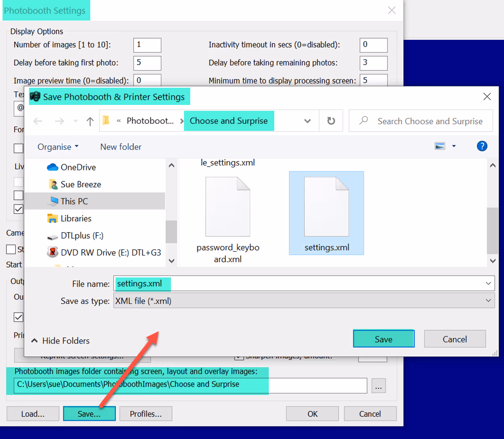Click Delay before taking first photo field
The height and width of the screenshot is (439, 504).
coord(147,63)
